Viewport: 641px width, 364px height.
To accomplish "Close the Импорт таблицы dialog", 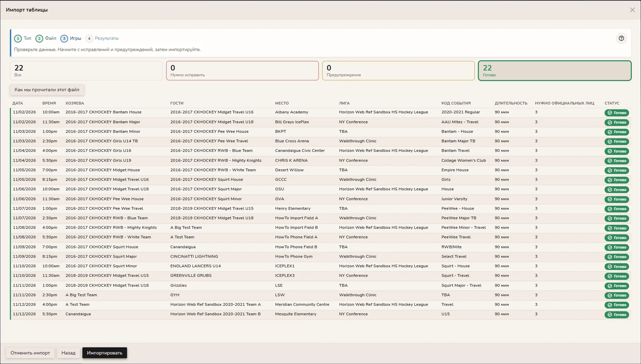I will point(632,10).
